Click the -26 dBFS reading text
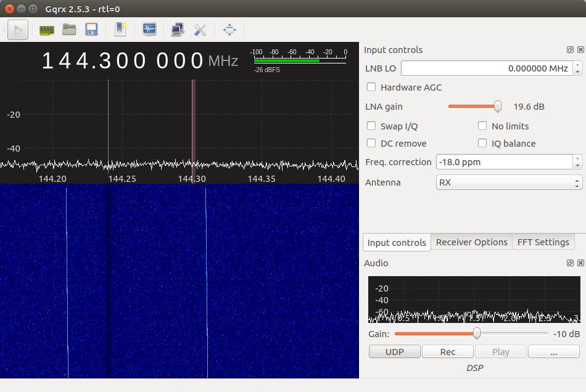This screenshot has height=392, width=586. 267,70
